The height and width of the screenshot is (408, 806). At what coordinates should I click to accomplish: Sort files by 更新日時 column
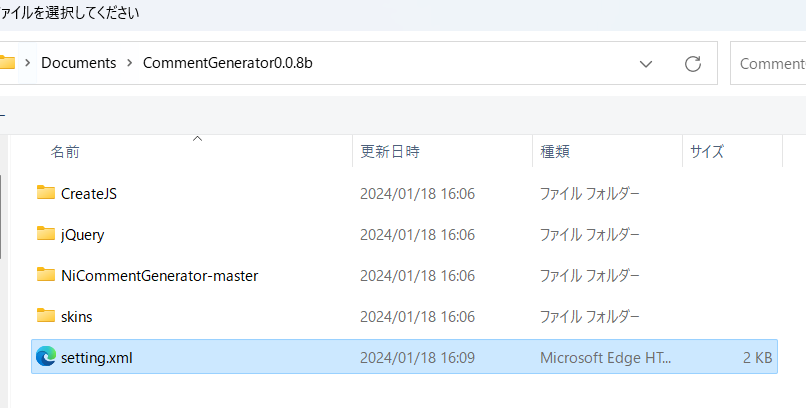point(390,152)
